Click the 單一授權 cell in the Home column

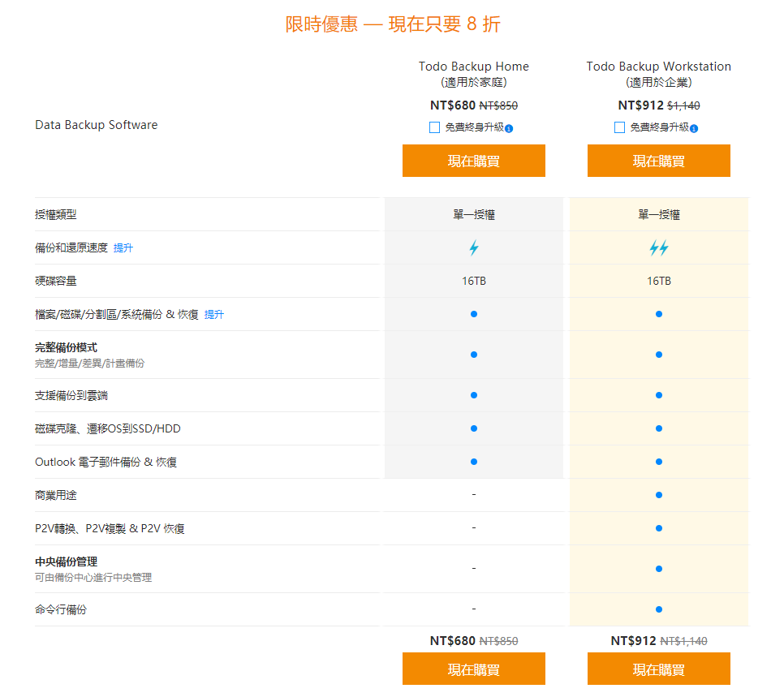tap(474, 215)
